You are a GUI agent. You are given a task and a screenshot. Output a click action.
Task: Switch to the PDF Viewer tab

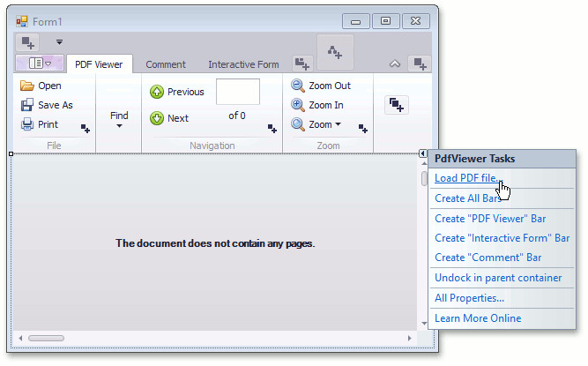coord(99,64)
